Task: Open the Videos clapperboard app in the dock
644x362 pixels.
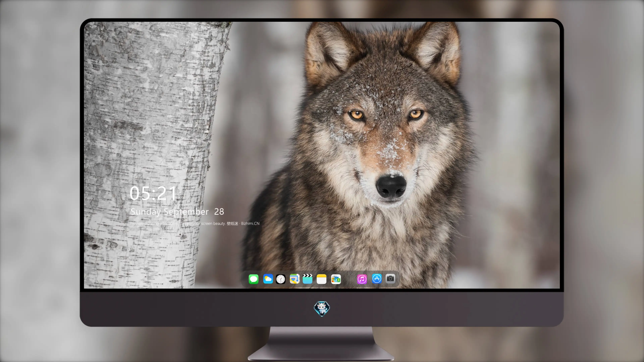Action: [x=308, y=279]
